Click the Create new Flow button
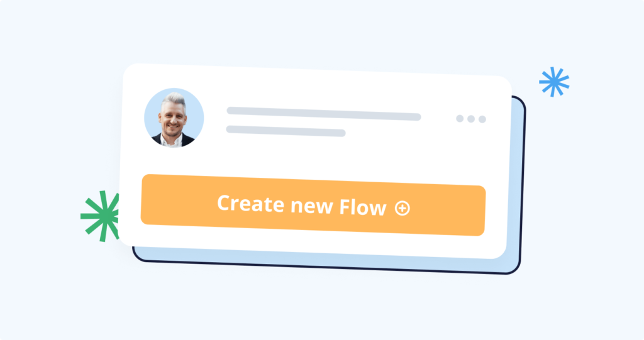Image resolution: width=644 pixels, height=340 pixels. [x=313, y=205]
